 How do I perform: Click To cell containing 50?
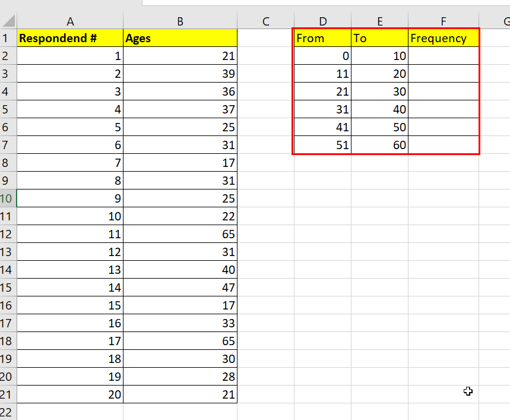click(379, 127)
